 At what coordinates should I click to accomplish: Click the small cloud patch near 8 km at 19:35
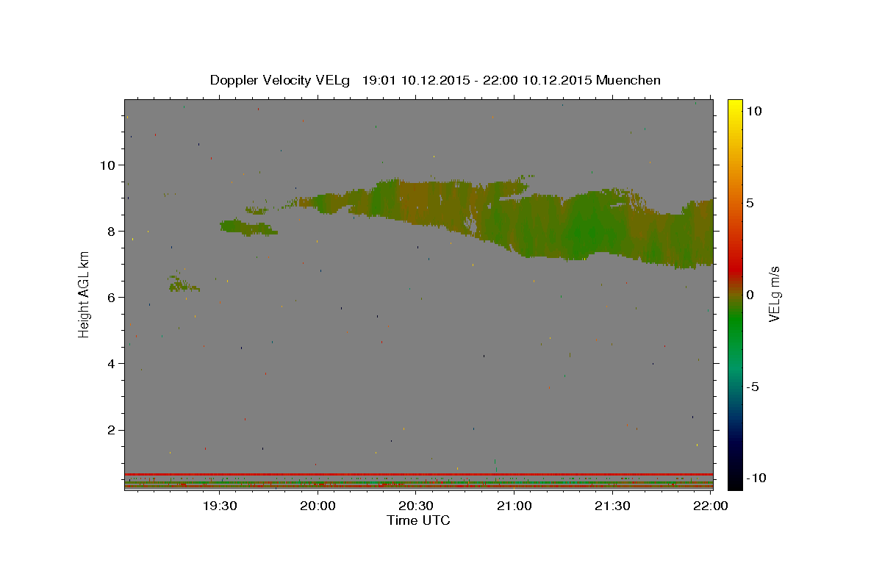[248, 227]
